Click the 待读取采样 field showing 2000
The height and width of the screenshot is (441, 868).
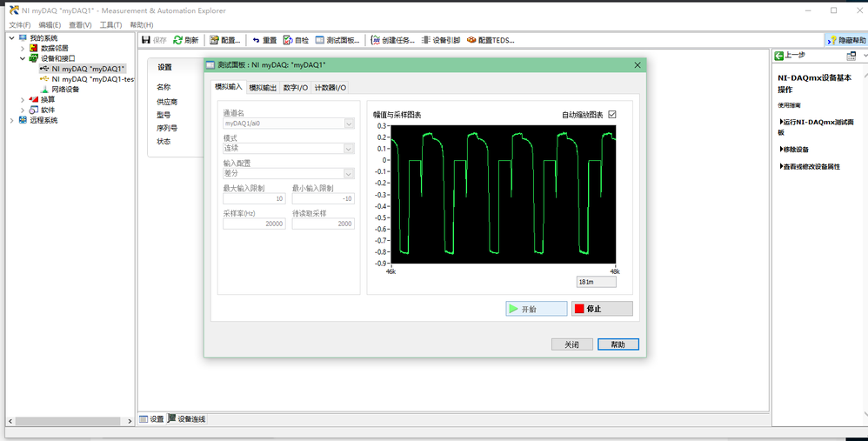pos(324,224)
